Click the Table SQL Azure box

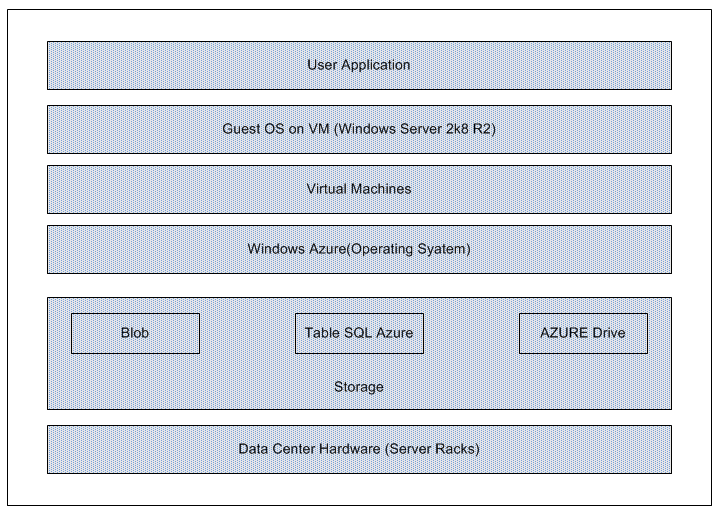(359, 333)
